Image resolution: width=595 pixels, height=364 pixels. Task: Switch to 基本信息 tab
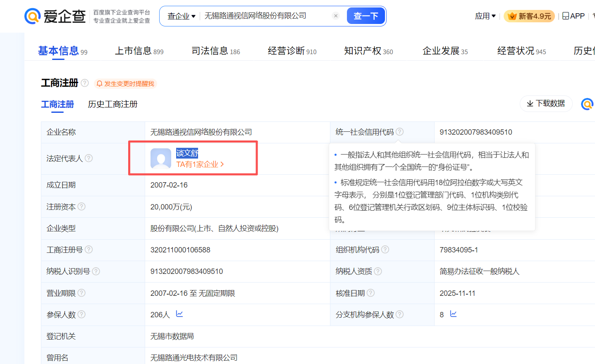[62, 51]
